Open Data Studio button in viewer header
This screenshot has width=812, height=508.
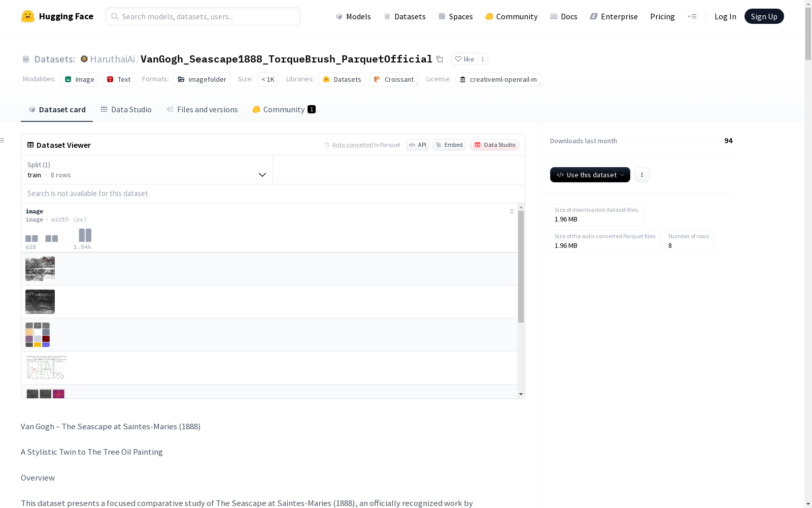tap(494, 145)
